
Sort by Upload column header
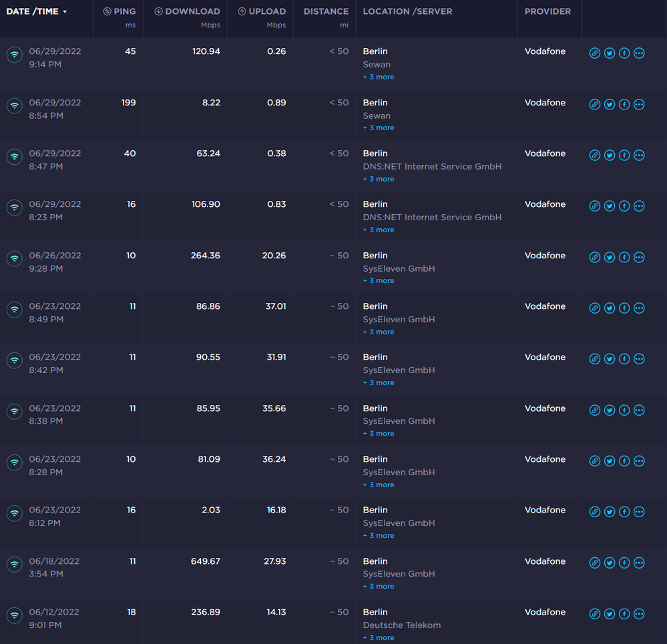[x=262, y=11]
